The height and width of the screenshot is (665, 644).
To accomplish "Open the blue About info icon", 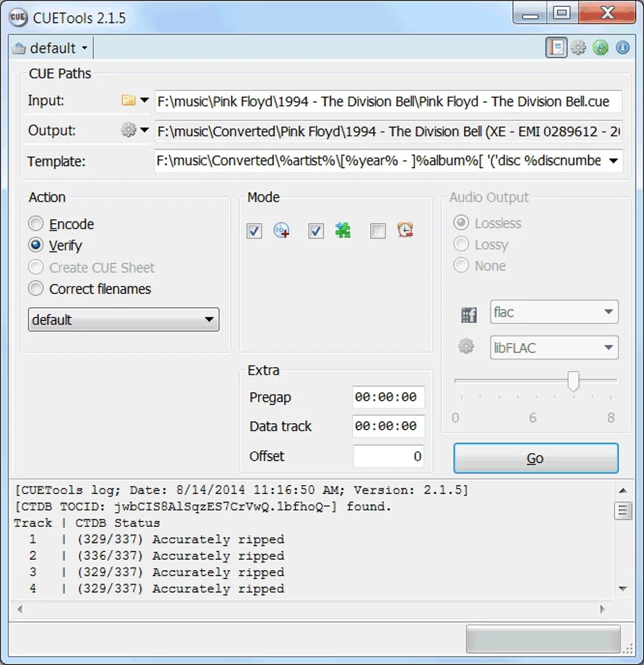I will point(622,48).
